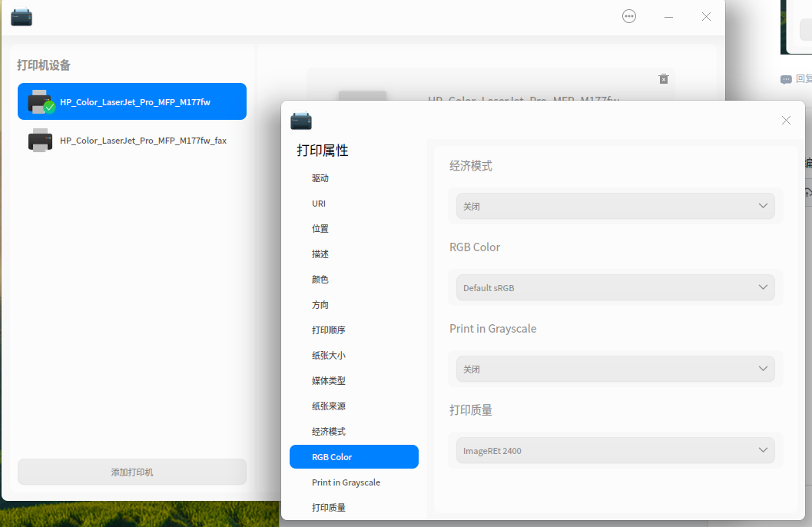This screenshot has width=812, height=527.
Task: Click the HP M177fw printer icon with green check
Action: [41, 101]
